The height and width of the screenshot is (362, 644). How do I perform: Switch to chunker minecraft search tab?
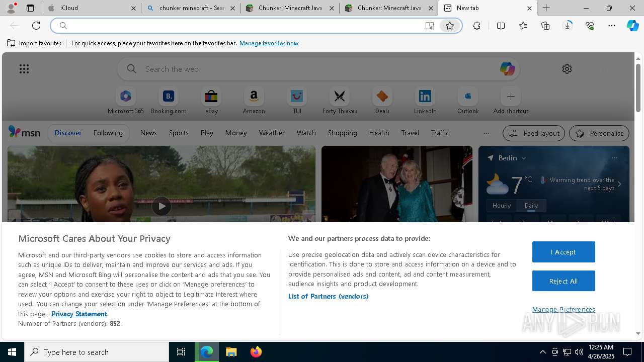point(191,8)
